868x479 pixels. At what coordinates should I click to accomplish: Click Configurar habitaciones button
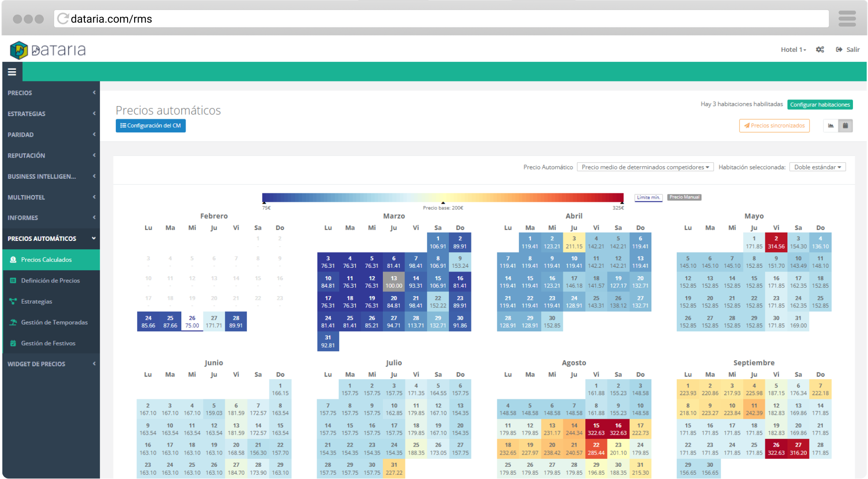(x=820, y=105)
